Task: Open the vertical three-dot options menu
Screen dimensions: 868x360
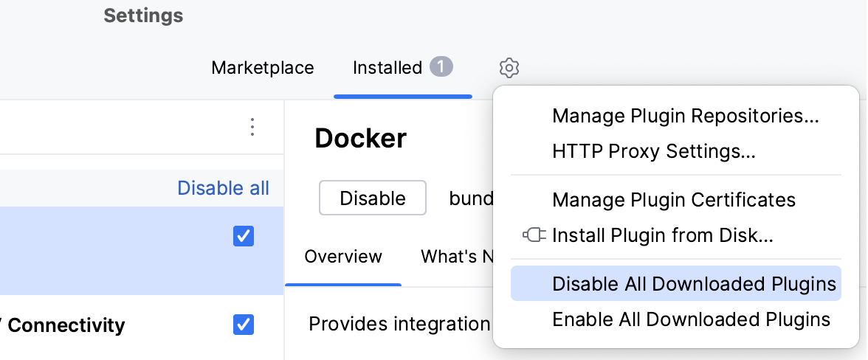Action: (x=252, y=127)
